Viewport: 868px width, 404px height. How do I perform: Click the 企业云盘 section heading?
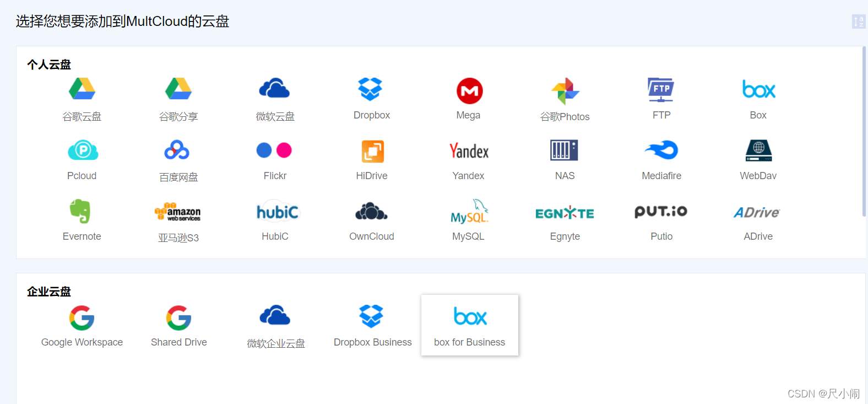(x=49, y=292)
